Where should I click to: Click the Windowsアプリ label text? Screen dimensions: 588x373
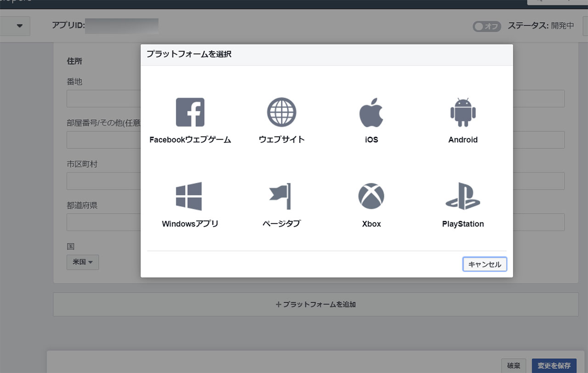(190, 224)
